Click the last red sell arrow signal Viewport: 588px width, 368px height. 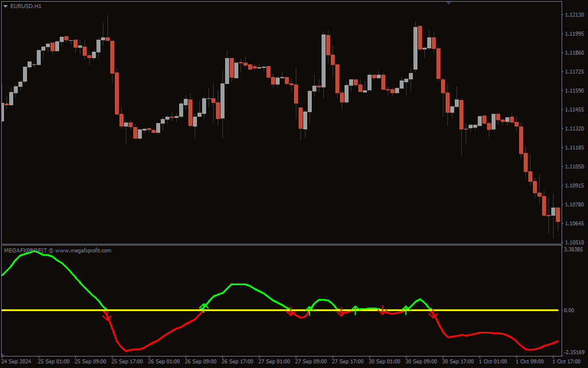434,314
